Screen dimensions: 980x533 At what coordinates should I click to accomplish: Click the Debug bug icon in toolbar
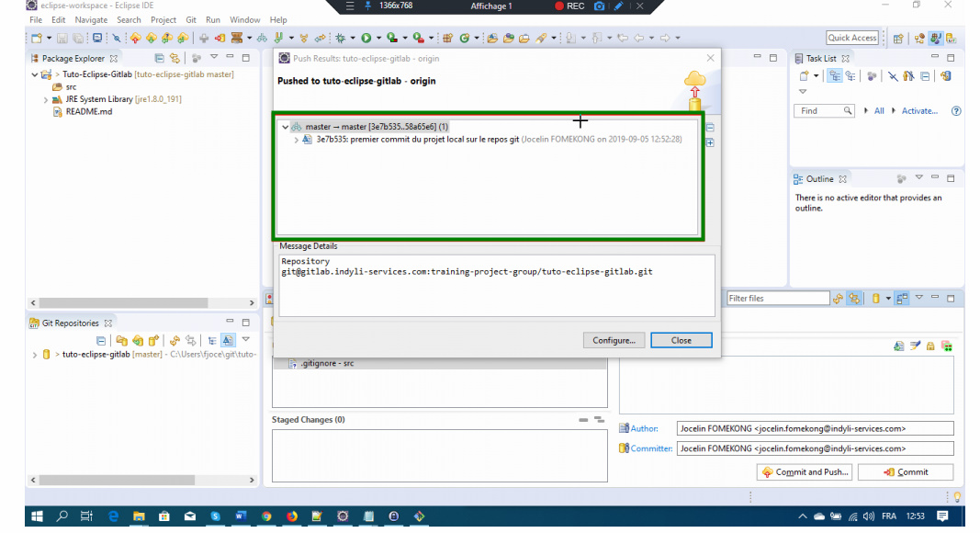(x=340, y=39)
